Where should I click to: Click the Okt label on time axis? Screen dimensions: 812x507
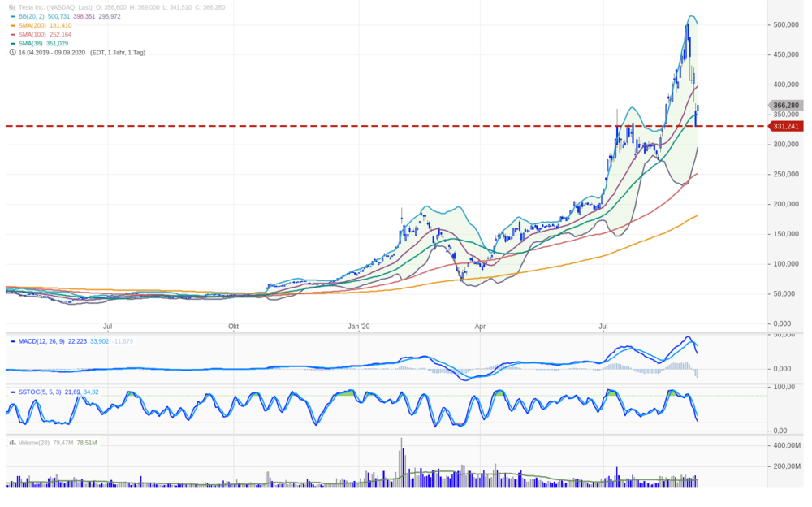pyautogui.click(x=233, y=327)
